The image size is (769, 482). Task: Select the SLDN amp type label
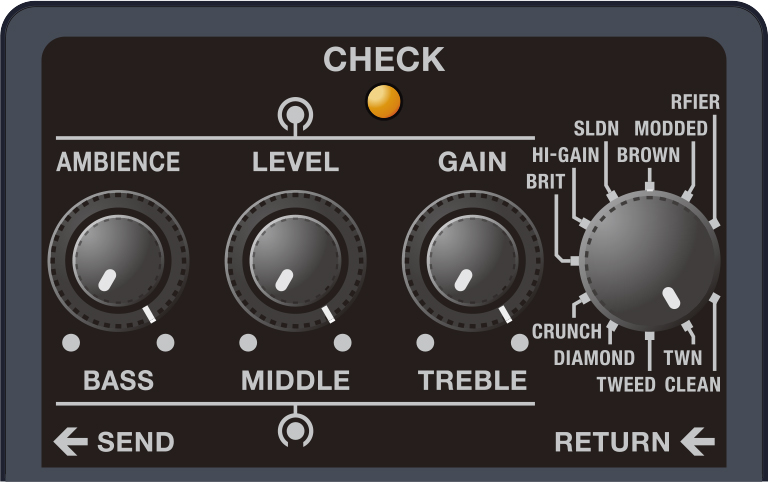[596, 128]
